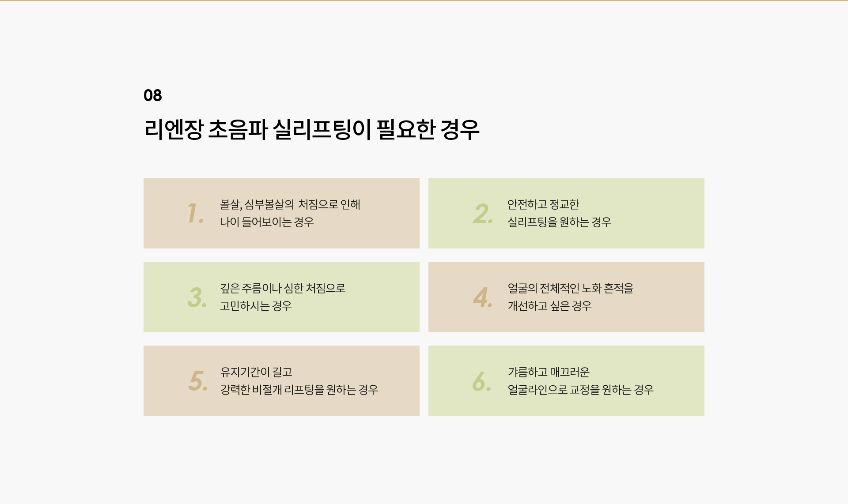Select the card about 얼굴의 전체적인 노화 흔적

(x=566, y=297)
